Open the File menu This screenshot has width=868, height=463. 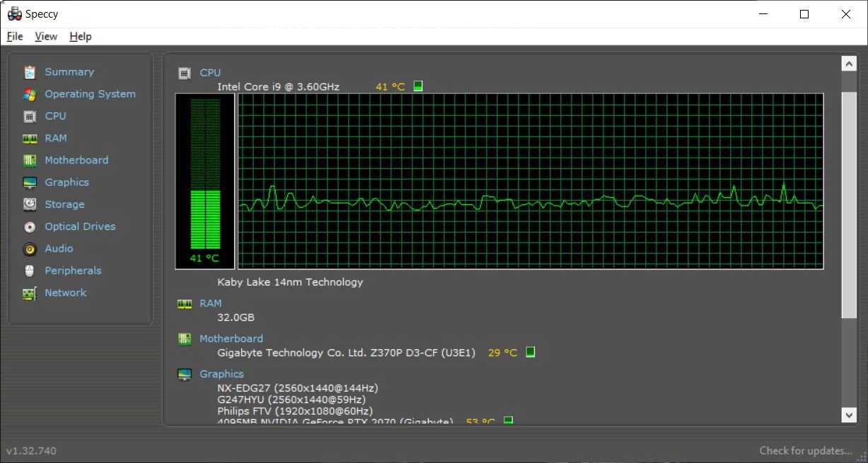(x=15, y=36)
